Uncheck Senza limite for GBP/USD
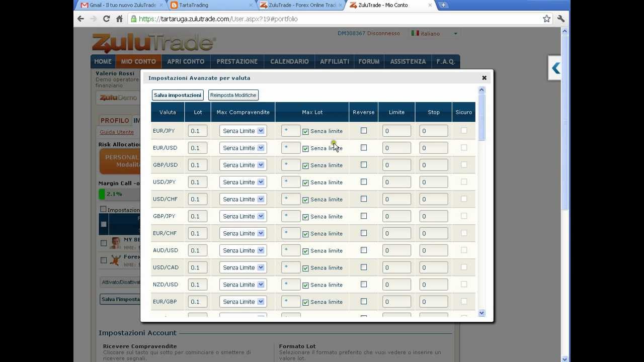The width and height of the screenshot is (644, 362). click(x=305, y=165)
